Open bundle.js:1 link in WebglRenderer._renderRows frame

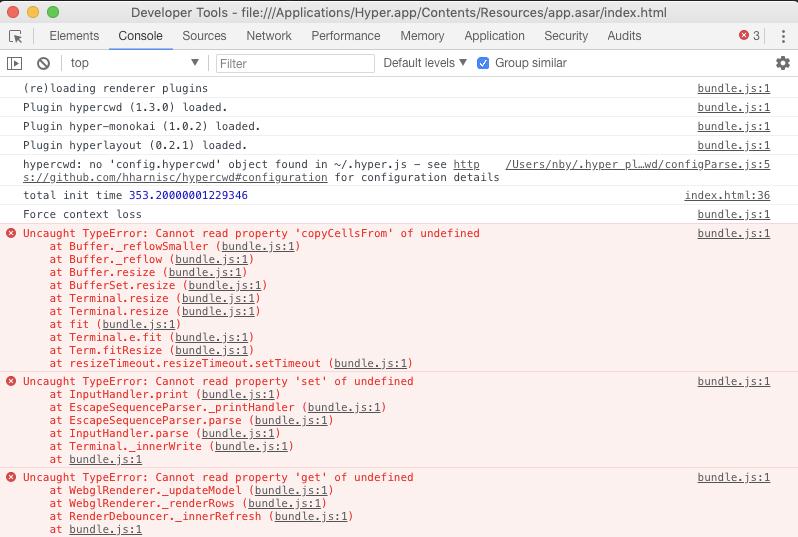(x=284, y=503)
